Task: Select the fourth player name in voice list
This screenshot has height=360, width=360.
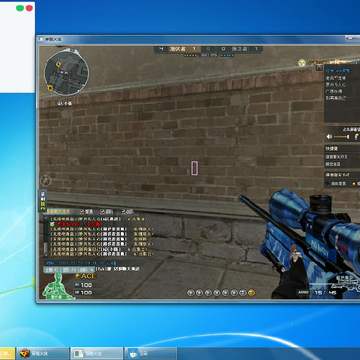Action: click(334, 91)
